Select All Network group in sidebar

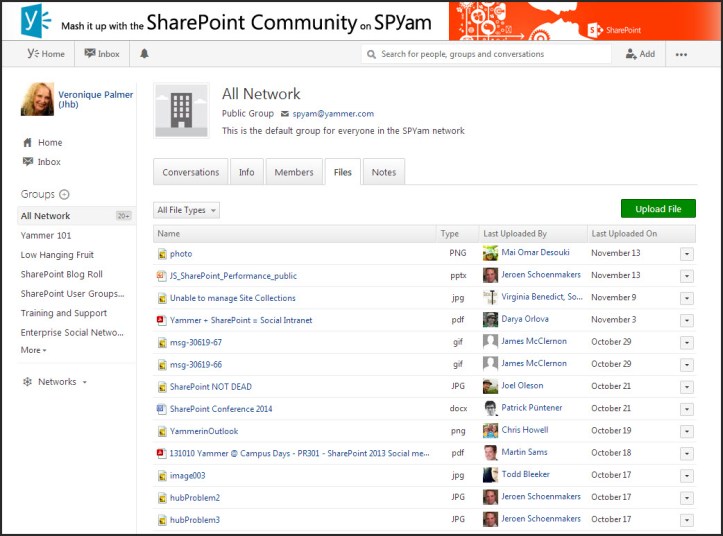click(x=77, y=216)
